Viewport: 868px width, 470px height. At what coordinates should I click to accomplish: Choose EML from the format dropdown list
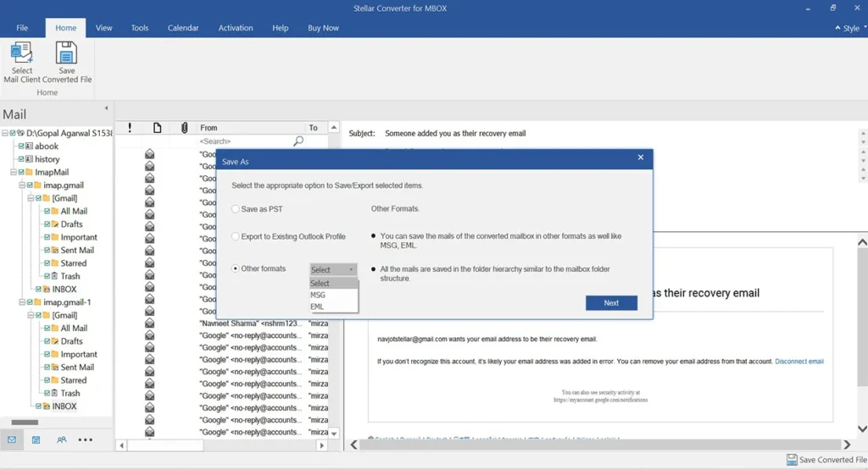tap(334, 307)
